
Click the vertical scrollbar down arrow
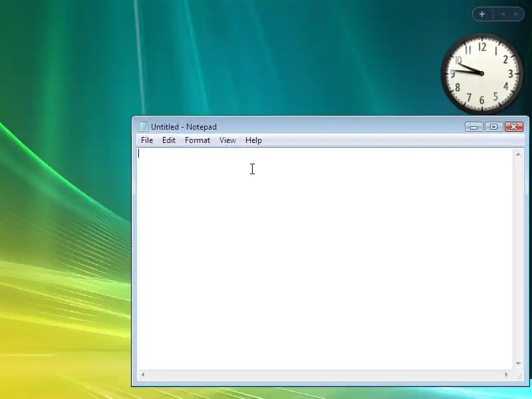click(518, 363)
